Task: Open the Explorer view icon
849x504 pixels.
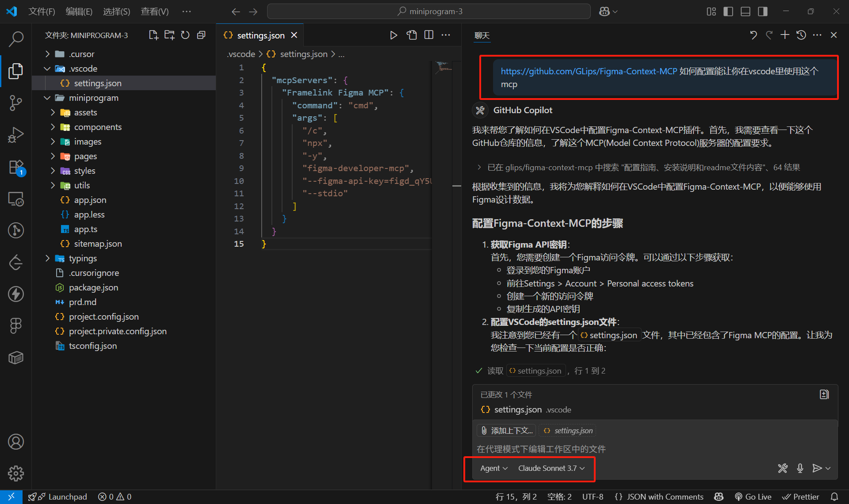Action: tap(16, 71)
